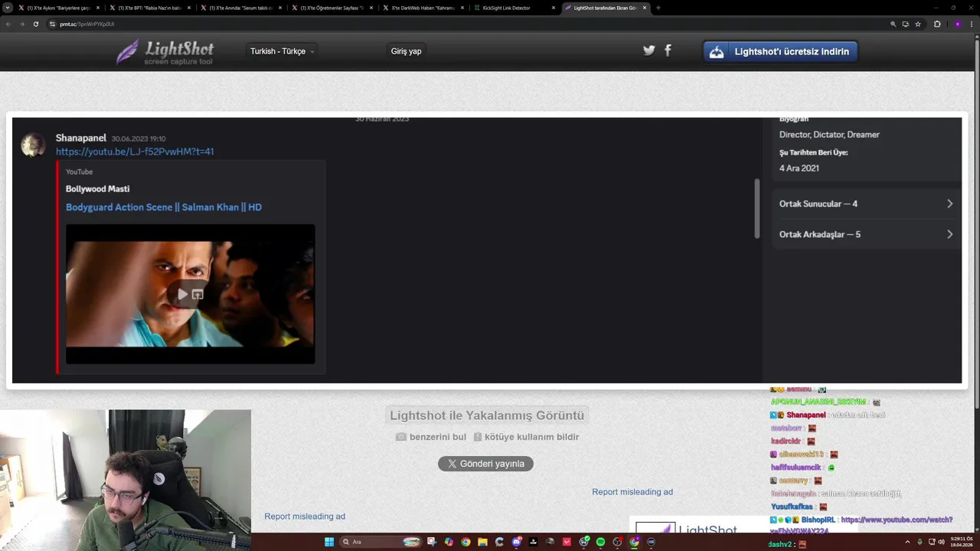Open Spotify from the taskbar
The image size is (980, 551).
[600, 542]
